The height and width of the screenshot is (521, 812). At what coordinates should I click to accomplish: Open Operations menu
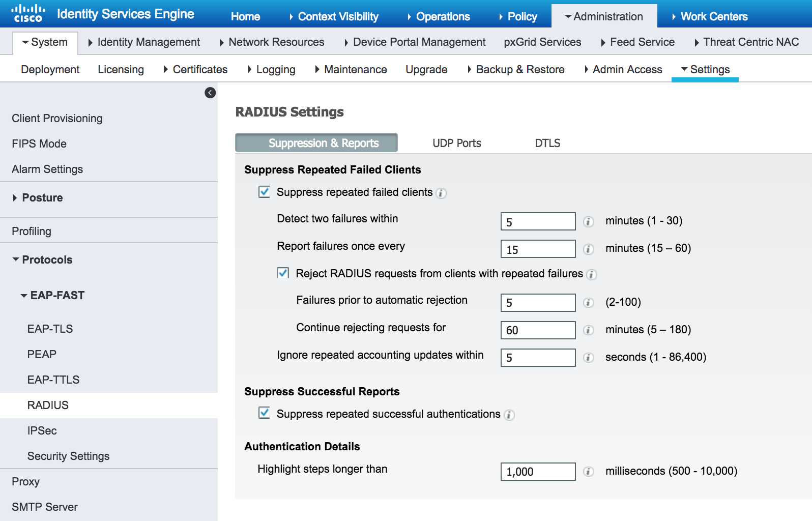click(439, 17)
